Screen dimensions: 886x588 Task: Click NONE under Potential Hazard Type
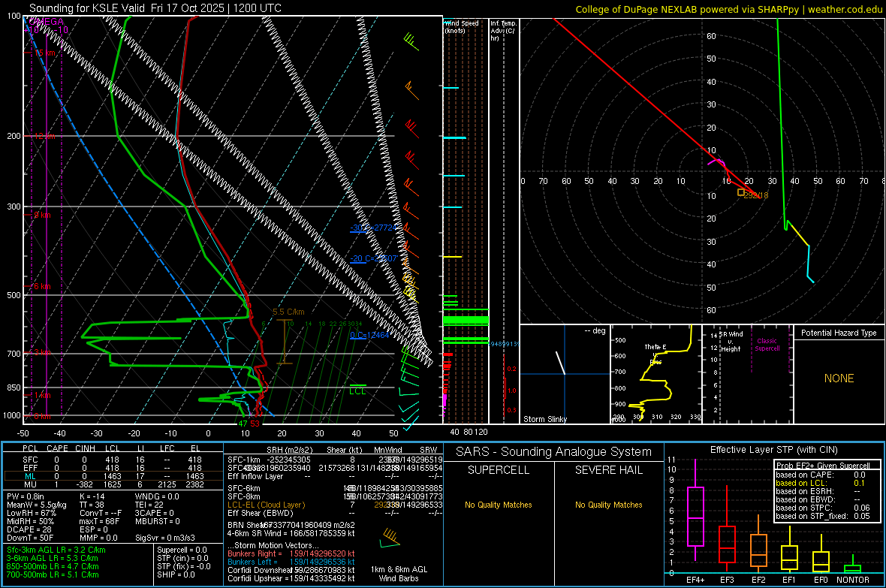pos(839,378)
